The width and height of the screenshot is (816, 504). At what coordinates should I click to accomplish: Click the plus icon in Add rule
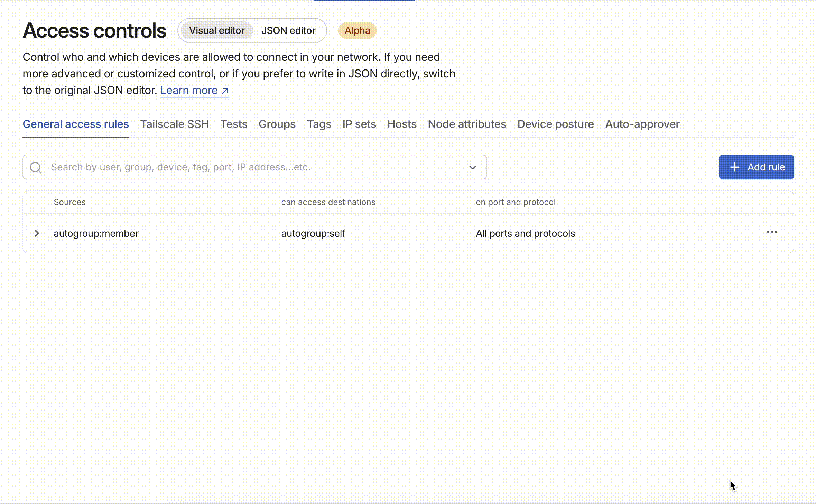[734, 167]
